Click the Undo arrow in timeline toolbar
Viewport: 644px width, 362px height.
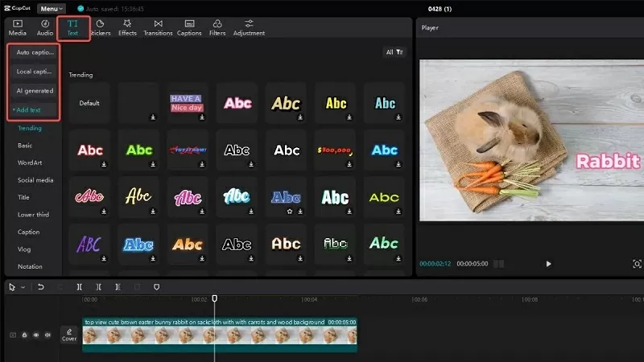[41, 287]
